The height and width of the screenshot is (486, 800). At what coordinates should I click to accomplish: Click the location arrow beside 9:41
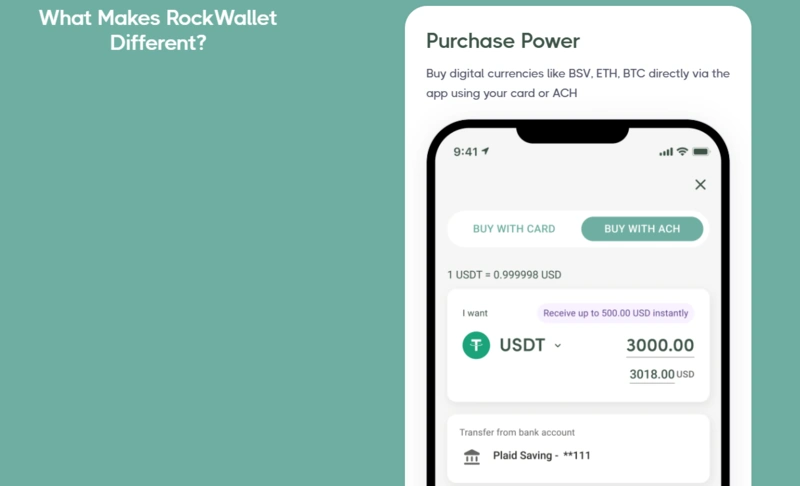pos(485,151)
